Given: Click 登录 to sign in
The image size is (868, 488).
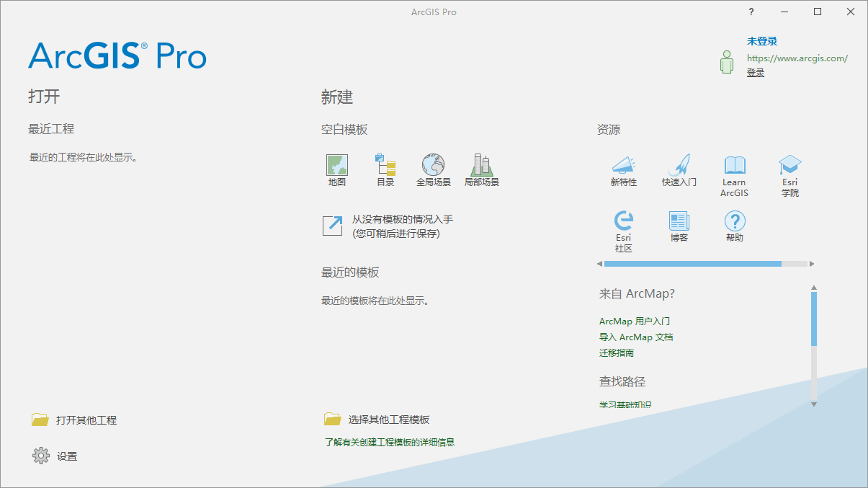Looking at the screenshot, I should (x=756, y=73).
